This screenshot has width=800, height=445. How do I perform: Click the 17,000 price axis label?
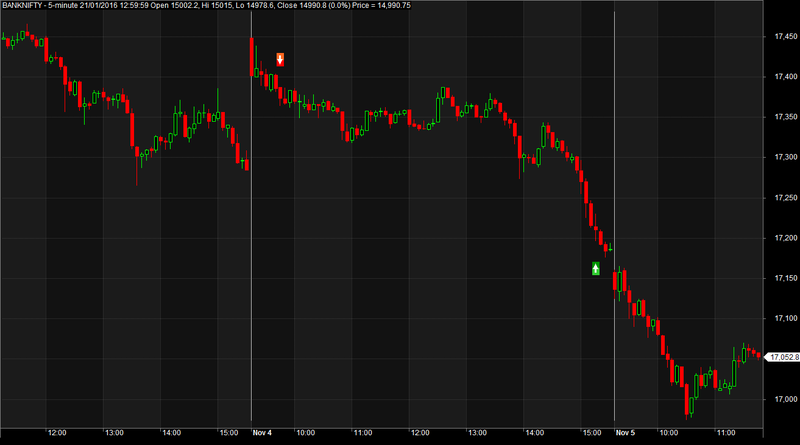tap(786, 399)
